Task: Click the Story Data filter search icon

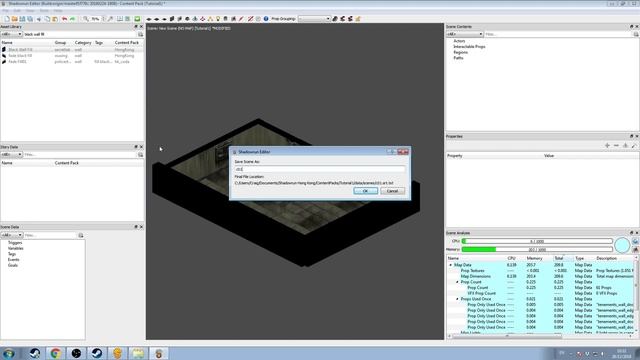Action: (140, 155)
